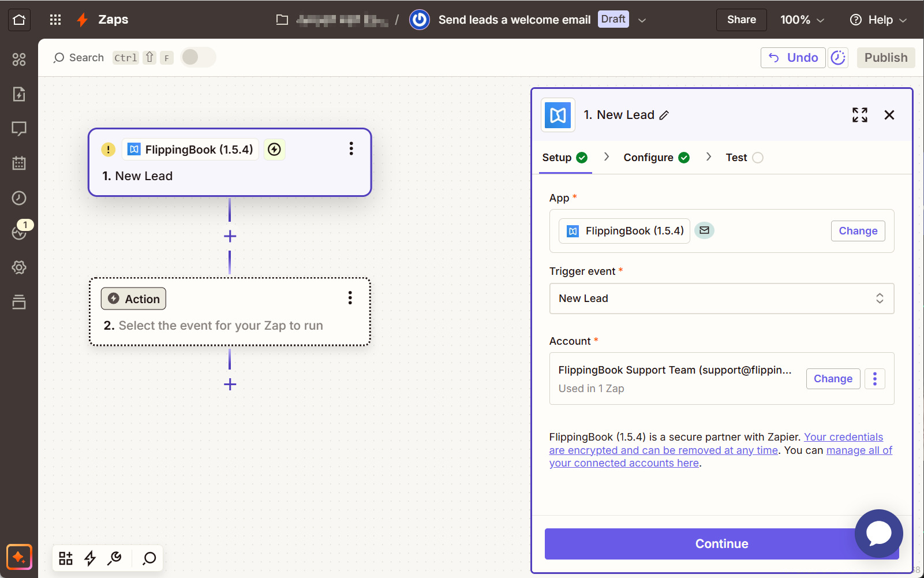Switch to the Test tab

(744, 158)
